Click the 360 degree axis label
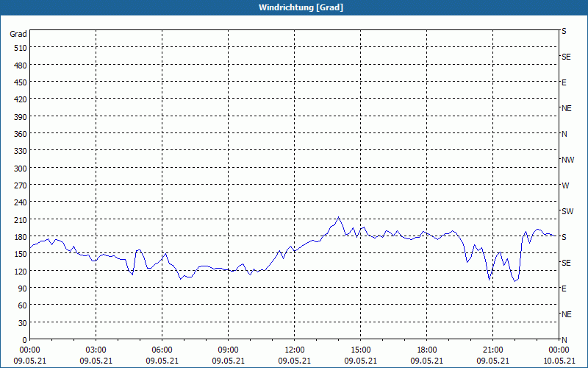588x368 pixels. [x=21, y=134]
